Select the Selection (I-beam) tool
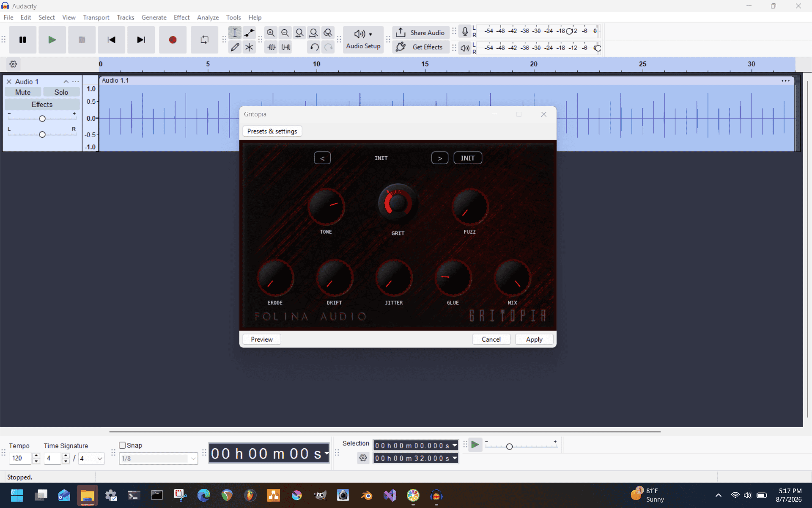812x508 pixels. click(x=235, y=33)
